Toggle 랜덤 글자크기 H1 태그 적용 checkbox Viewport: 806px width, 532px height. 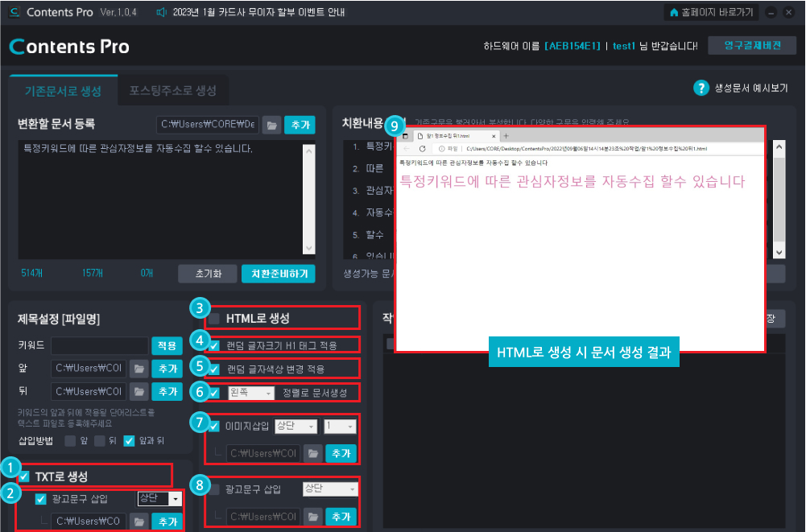click(214, 346)
